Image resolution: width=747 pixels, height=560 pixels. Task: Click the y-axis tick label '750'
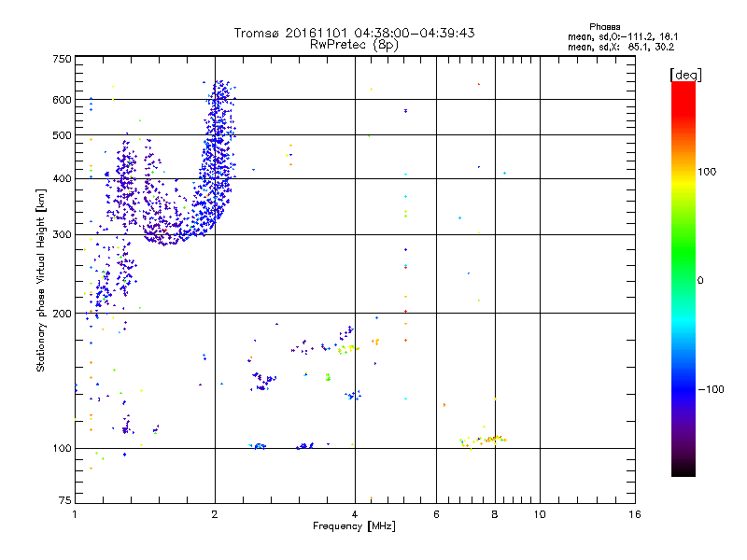62,59
